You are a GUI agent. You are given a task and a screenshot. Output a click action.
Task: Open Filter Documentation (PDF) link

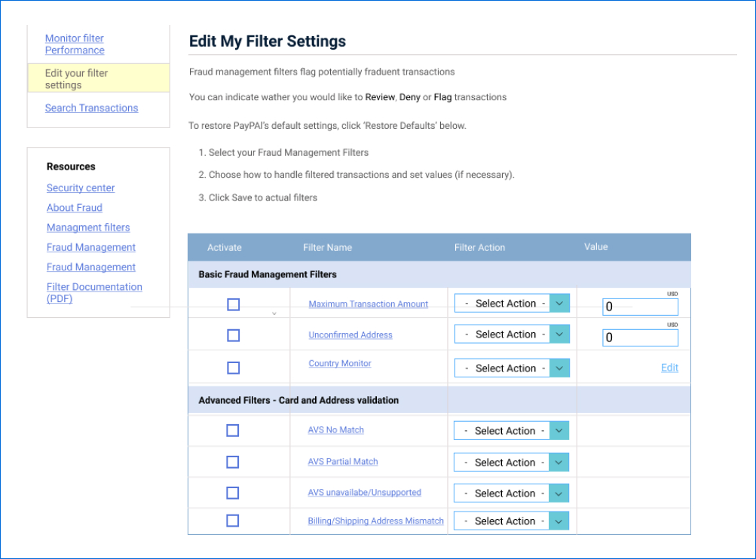click(93, 292)
